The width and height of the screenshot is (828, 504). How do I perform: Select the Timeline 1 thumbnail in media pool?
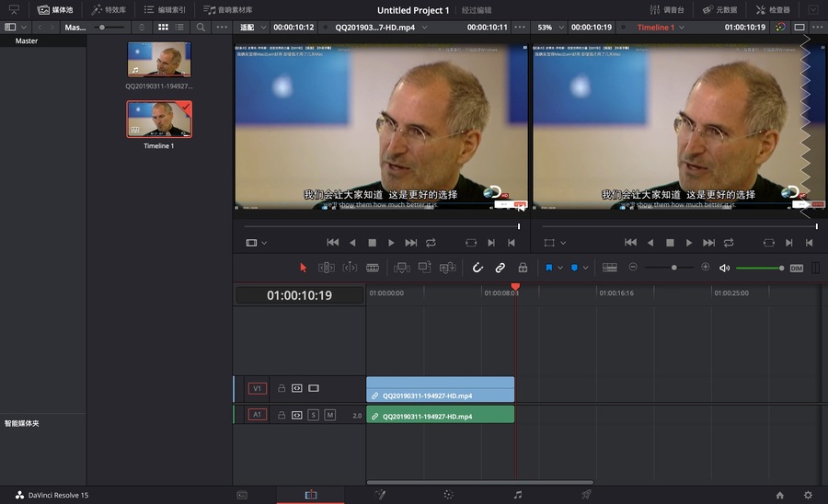(159, 120)
